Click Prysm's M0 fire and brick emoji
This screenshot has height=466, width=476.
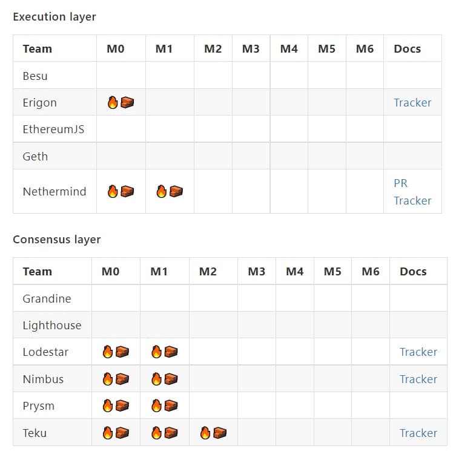(x=115, y=406)
